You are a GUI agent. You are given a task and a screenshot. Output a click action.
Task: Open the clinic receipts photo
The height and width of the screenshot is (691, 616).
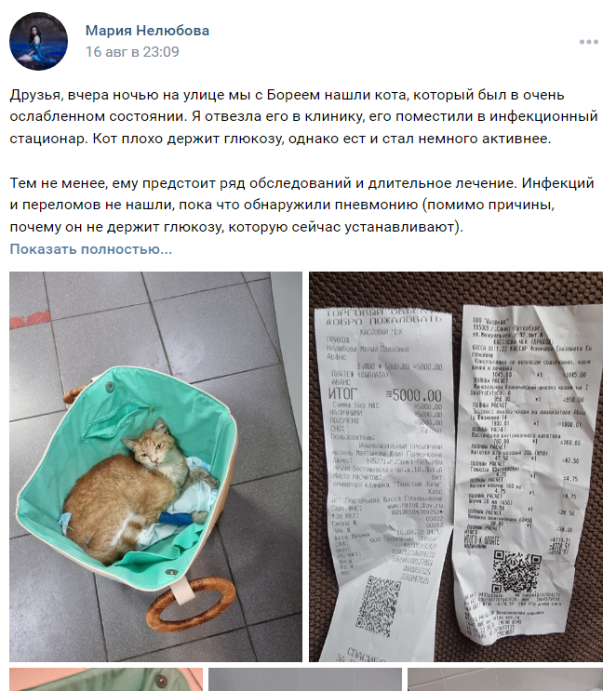tap(456, 467)
